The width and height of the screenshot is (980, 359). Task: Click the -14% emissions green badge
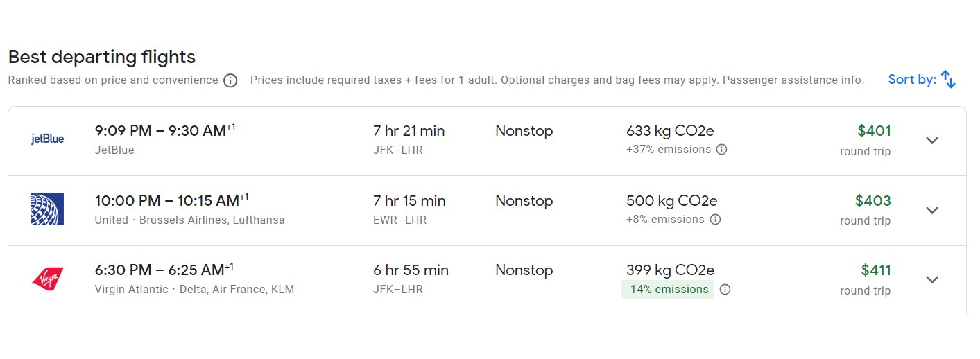(667, 290)
